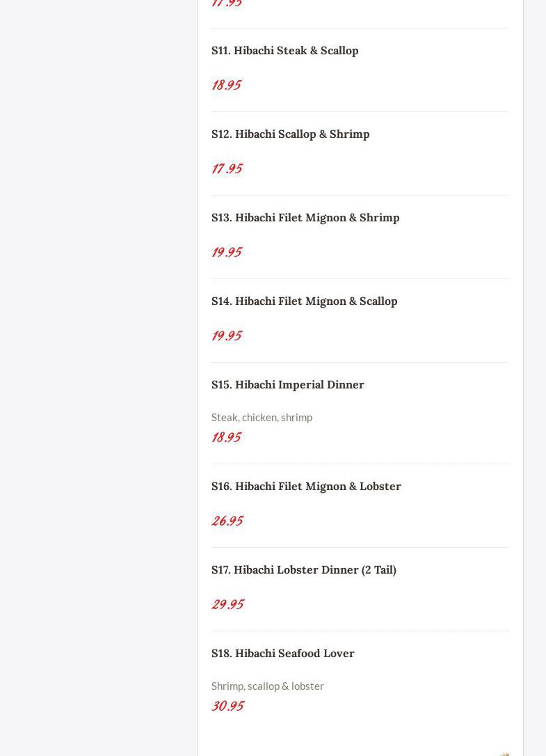This screenshot has width=546, height=756.
Task: Click the 26.95 price for Filet Mignon & Lobster
Action: click(x=227, y=521)
